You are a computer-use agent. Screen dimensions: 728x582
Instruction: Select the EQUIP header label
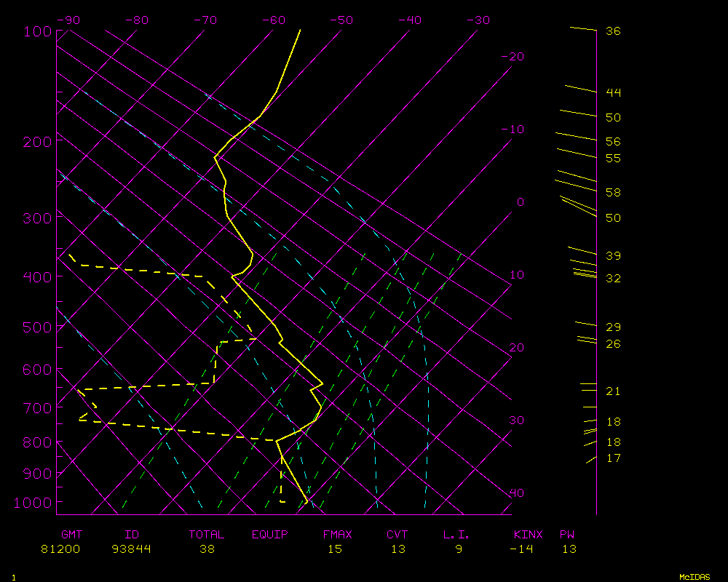pyautogui.click(x=270, y=535)
